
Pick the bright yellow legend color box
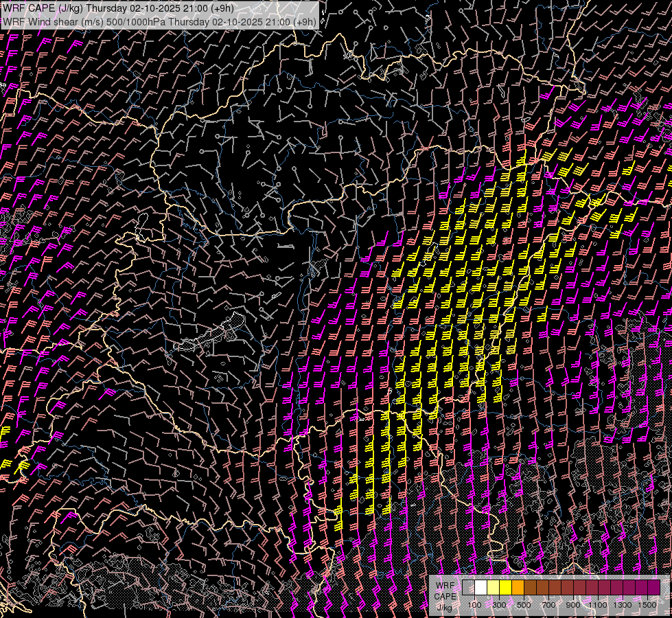[505, 587]
